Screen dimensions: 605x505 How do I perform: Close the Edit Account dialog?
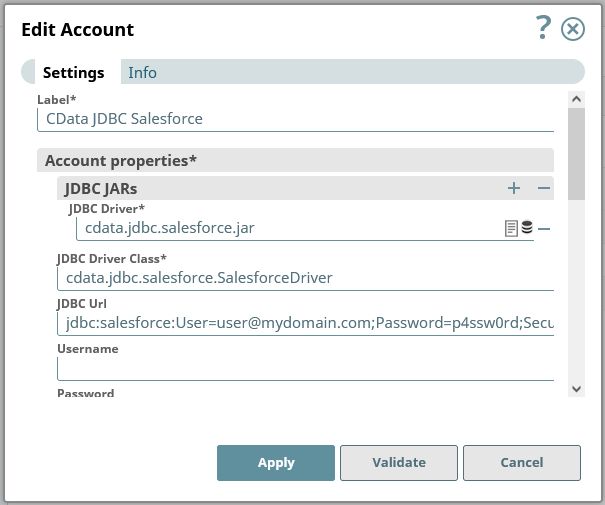tap(573, 29)
